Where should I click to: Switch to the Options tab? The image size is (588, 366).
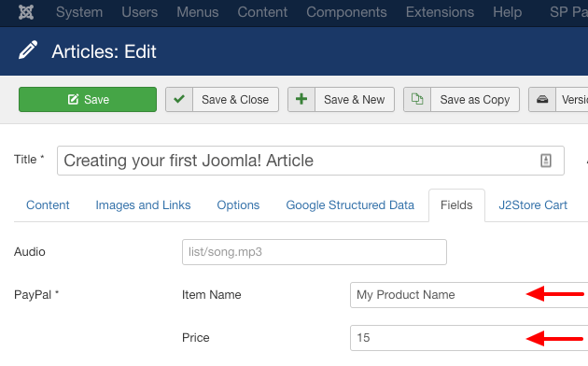(x=238, y=205)
